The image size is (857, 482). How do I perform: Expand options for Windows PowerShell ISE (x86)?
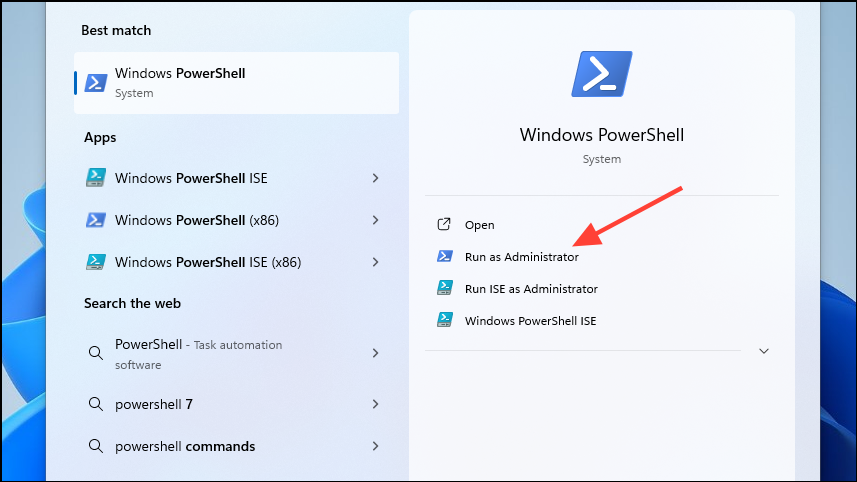[x=375, y=262]
